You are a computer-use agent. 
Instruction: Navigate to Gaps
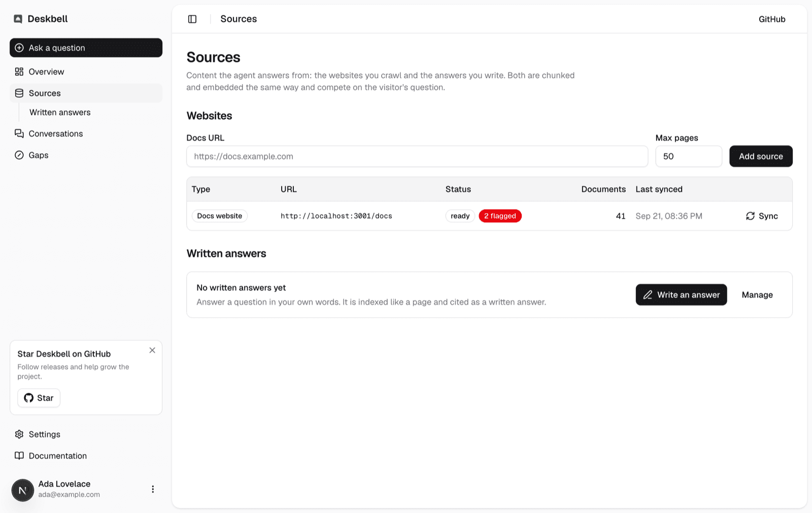coord(86,155)
